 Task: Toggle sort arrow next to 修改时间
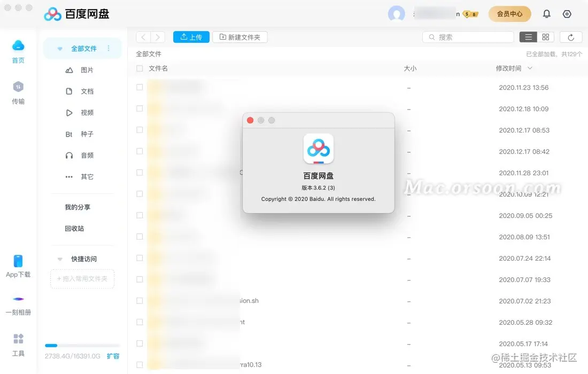(530, 68)
